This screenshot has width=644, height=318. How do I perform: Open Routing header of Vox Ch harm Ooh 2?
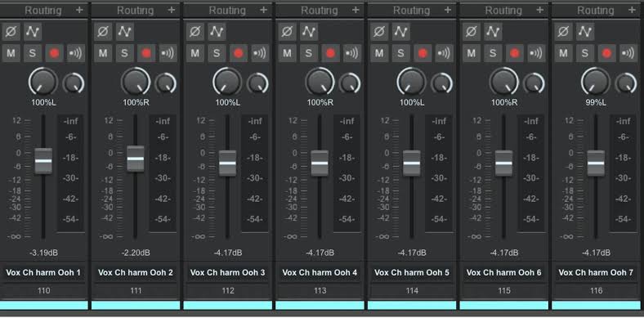click(x=136, y=11)
